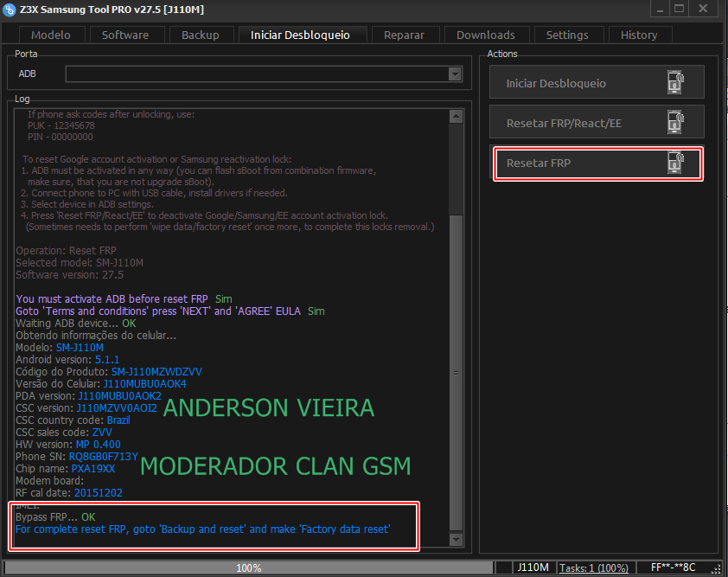This screenshot has height=577, width=728.
Task: Click the log scrollbar thumb
Action: [x=456, y=373]
